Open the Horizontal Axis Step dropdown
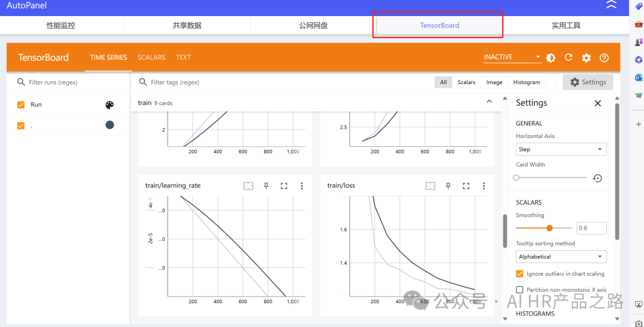Screen dimensions: 644x327 click(x=561, y=149)
